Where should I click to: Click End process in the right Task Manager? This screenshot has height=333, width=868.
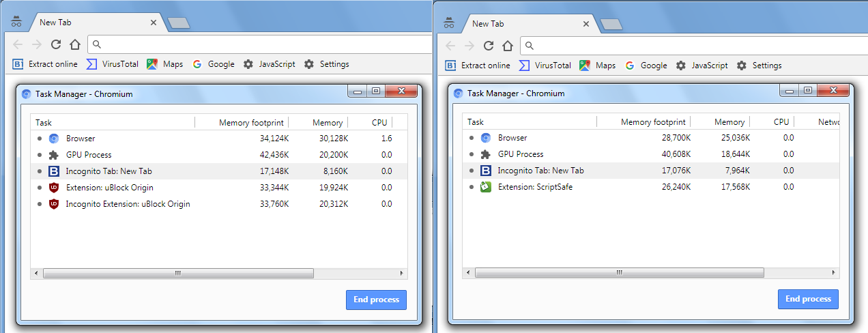808,299
